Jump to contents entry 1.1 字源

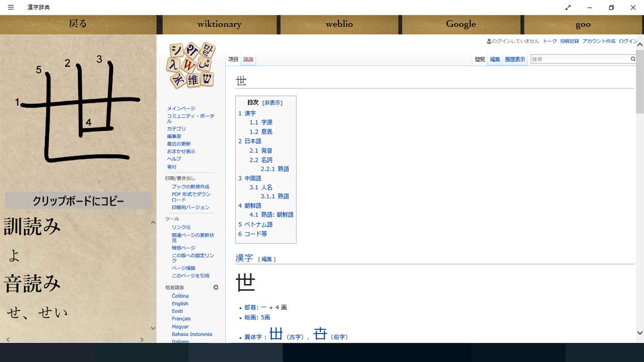tap(261, 122)
